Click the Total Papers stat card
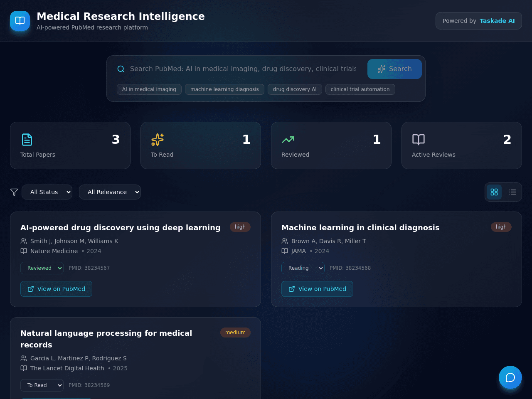Image resolution: width=532 pixels, height=399 pixels. [x=70, y=145]
